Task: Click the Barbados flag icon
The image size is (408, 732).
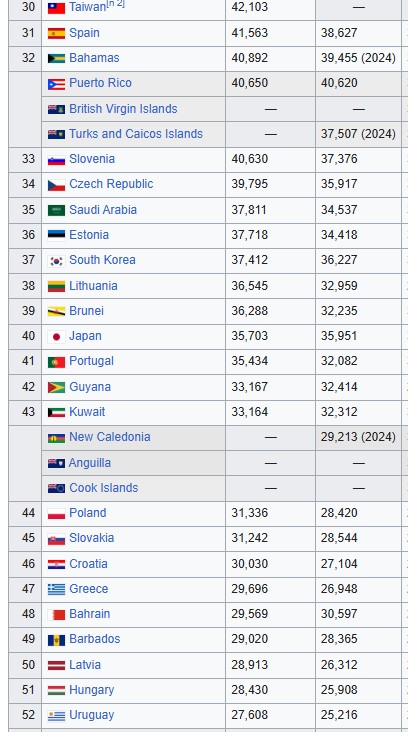Action: [56, 640]
